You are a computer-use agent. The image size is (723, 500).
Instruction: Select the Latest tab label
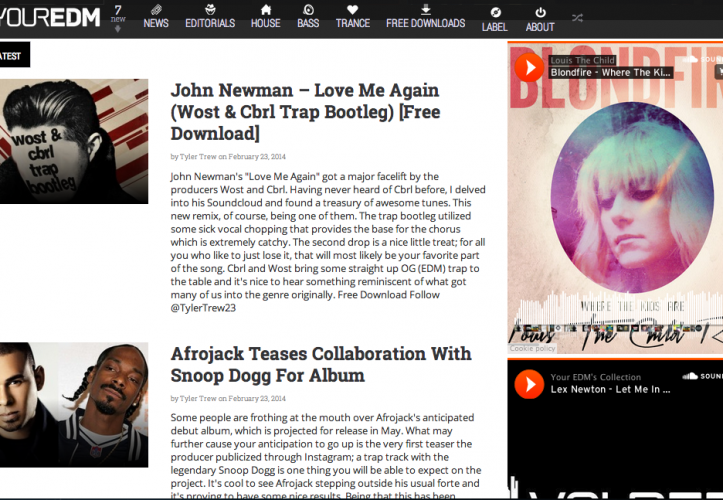pos(13,56)
